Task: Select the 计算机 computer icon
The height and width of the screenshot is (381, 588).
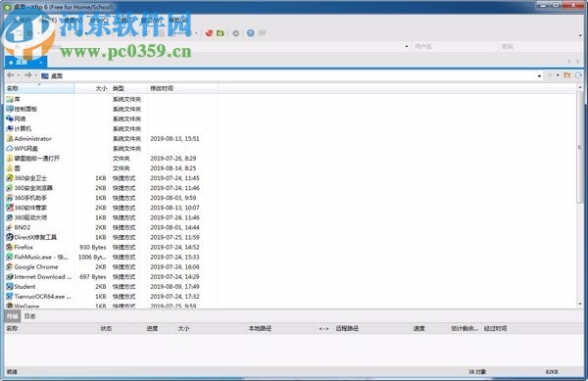Action: pyautogui.click(x=10, y=128)
